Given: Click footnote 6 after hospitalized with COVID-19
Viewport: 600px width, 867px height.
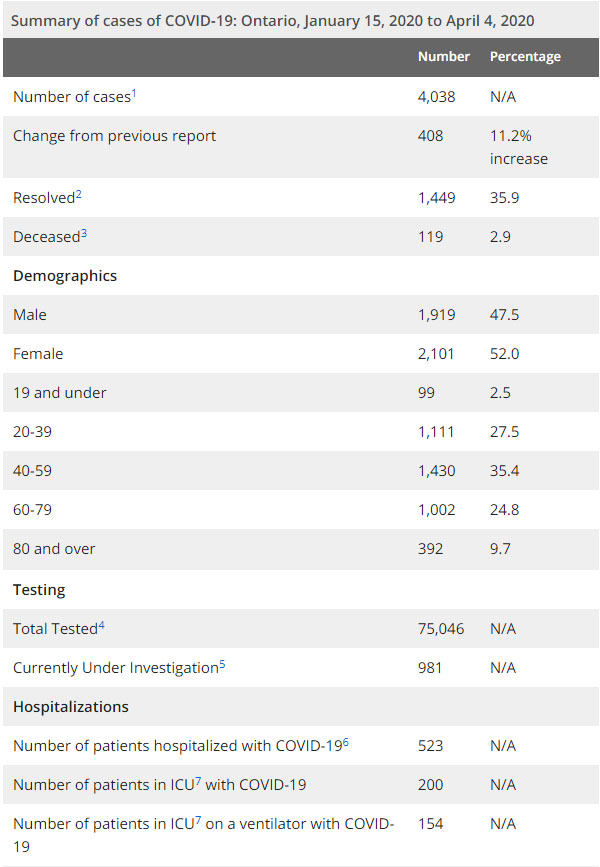Looking at the screenshot, I should click(x=345, y=741).
